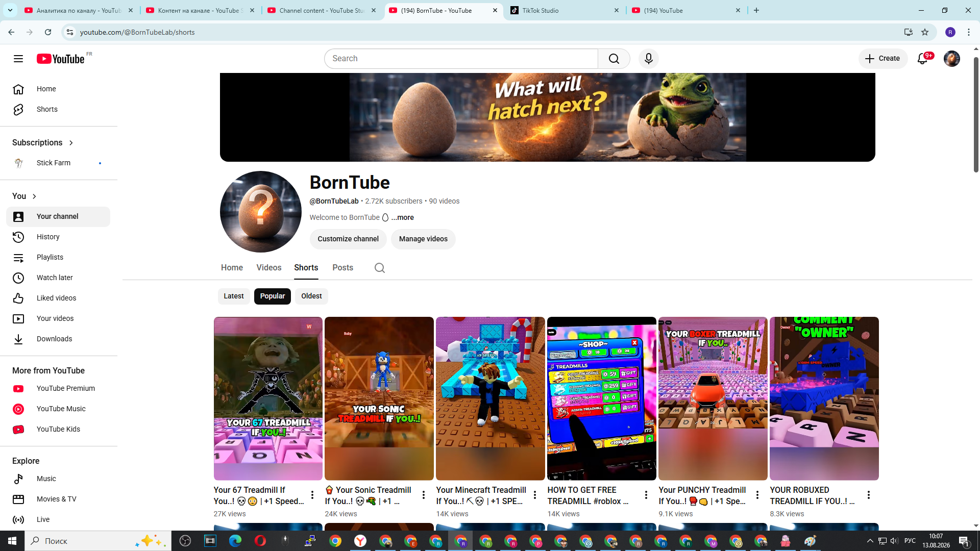Switch to the channel Posts tab
Viewport: 980px width, 551px height.
pyautogui.click(x=342, y=268)
